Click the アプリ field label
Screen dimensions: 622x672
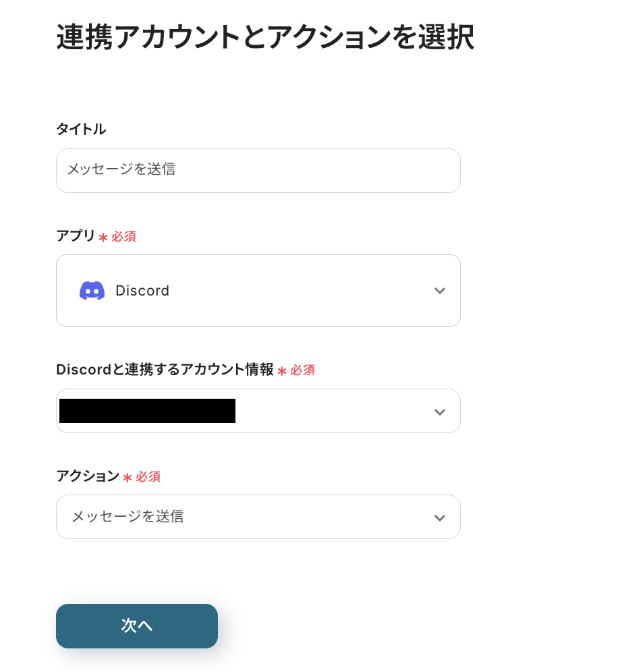[x=76, y=236]
